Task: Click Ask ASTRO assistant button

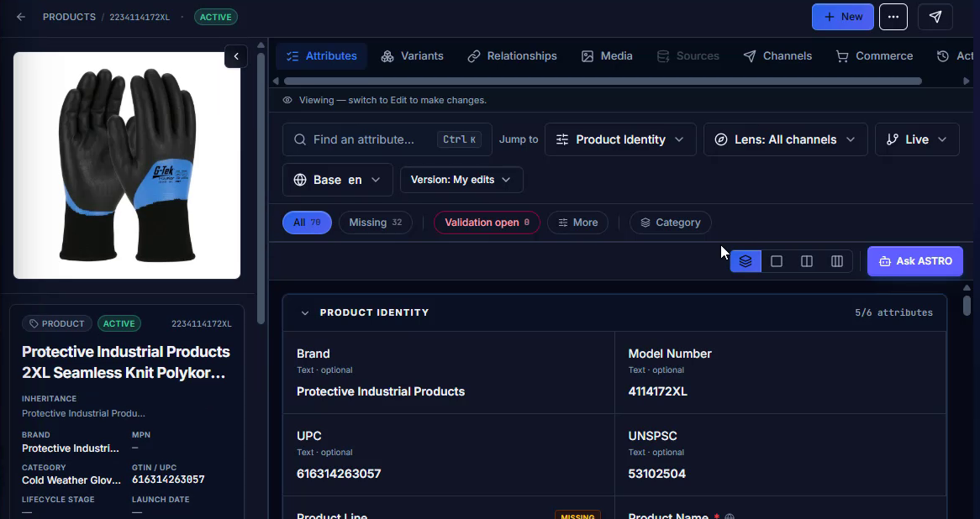Action: pos(915,261)
